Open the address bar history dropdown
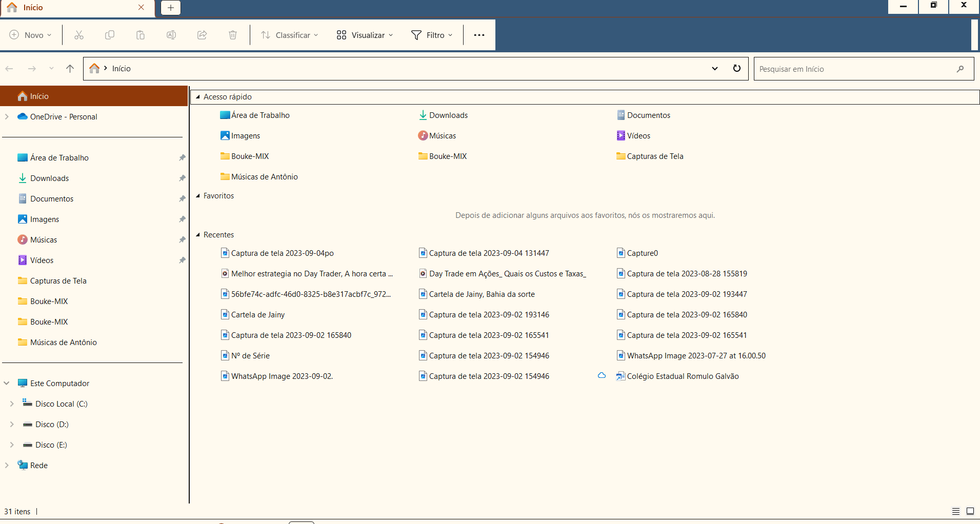This screenshot has height=524, width=980. pos(715,69)
